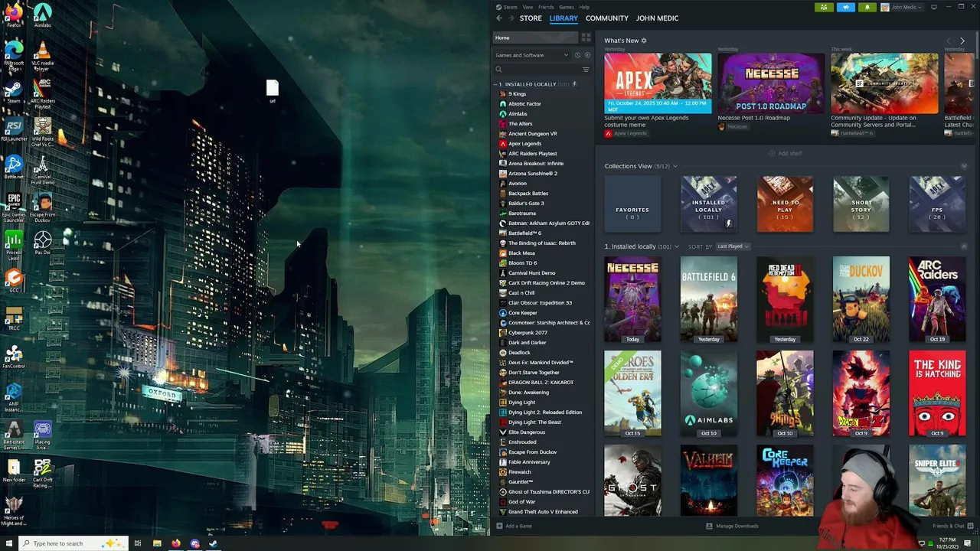Open the John Medic account dropdown

(902, 7)
